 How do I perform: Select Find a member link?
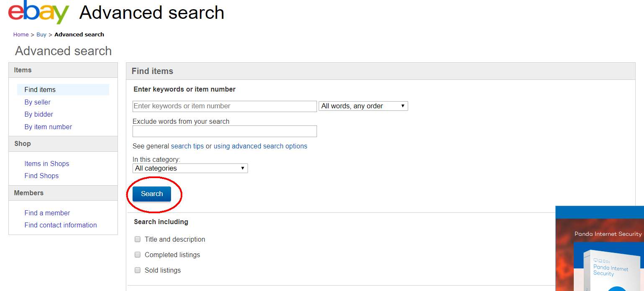pos(47,213)
